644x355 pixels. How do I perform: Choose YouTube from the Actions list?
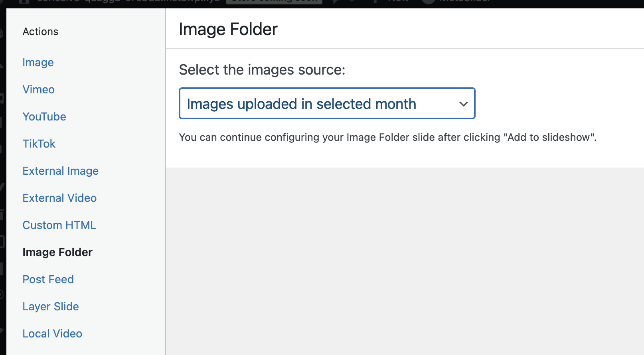click(x=44, y=117)
